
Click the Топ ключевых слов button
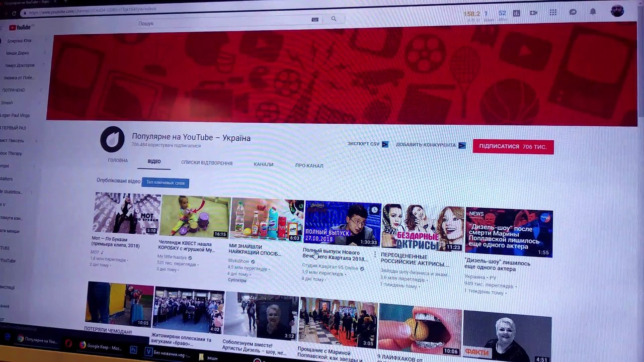click(165, 183)
